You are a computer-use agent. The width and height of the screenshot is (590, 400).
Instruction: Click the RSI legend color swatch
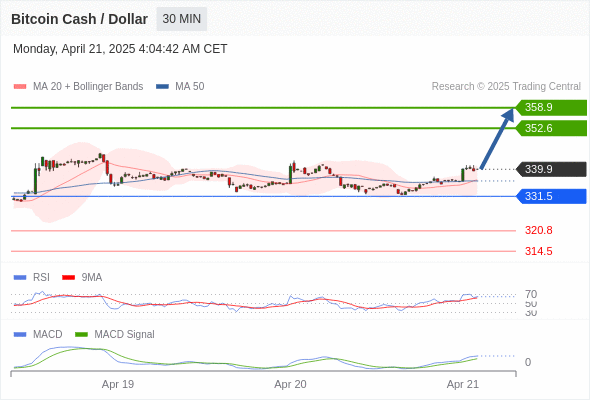pyautogui.click(x=20, y=278)
